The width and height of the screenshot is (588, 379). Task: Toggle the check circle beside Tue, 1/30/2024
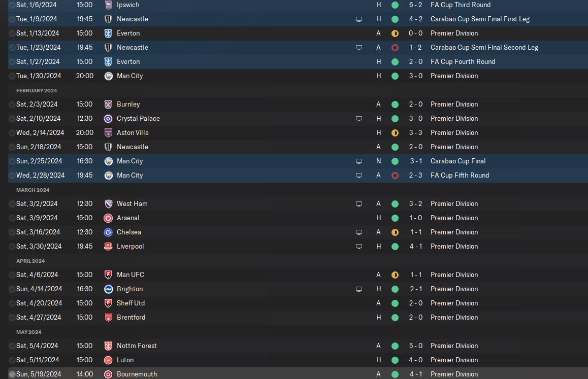(12, 76)
